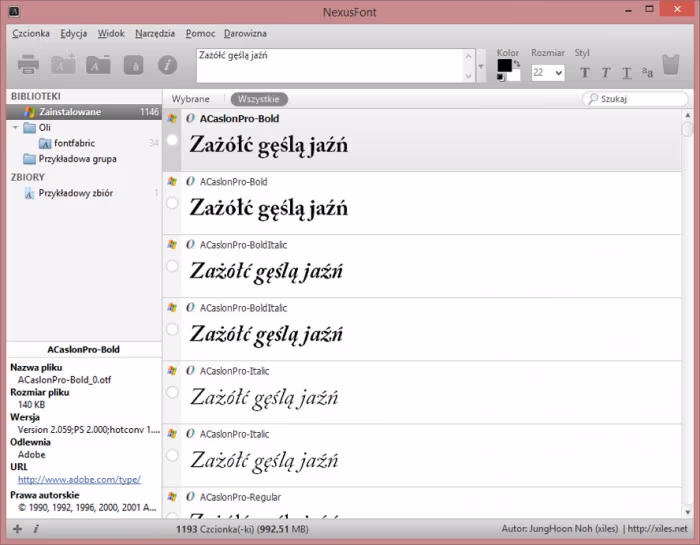The width and height of the screenshot is (700, 545).
Task: Click the 140 KB file size value
Action: point(31,405)
